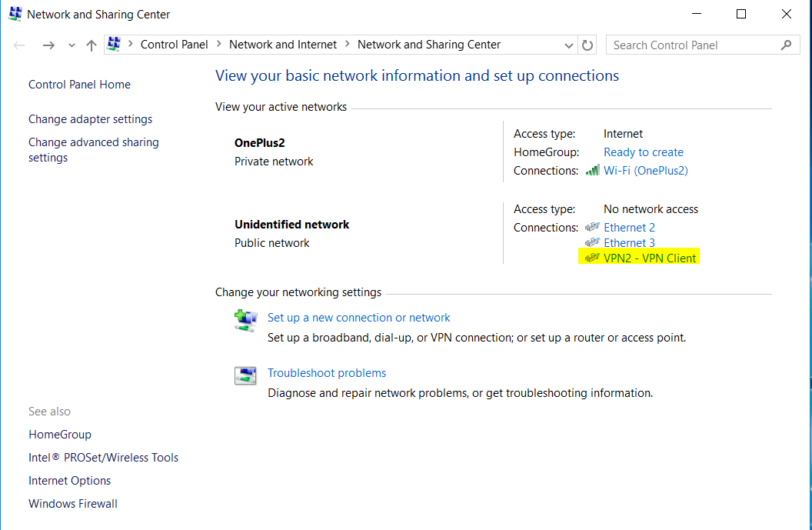Expand the address bar history dropdown

coord(569,45)
